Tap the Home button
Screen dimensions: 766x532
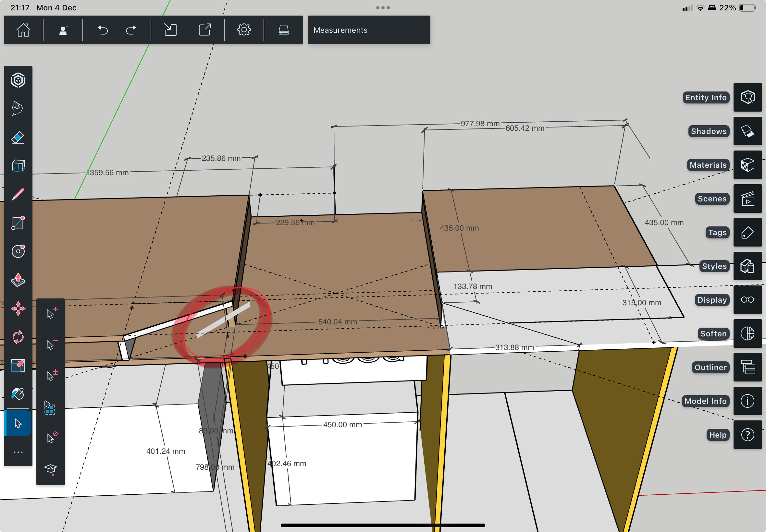point(23,30)
